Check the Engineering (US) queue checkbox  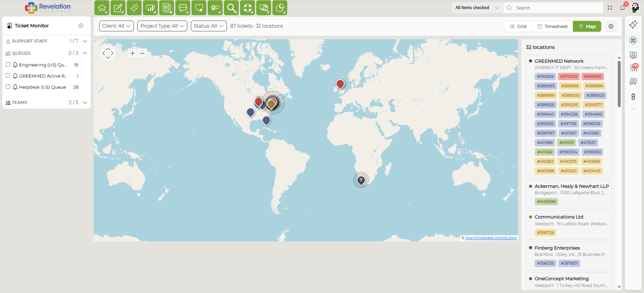8,64
